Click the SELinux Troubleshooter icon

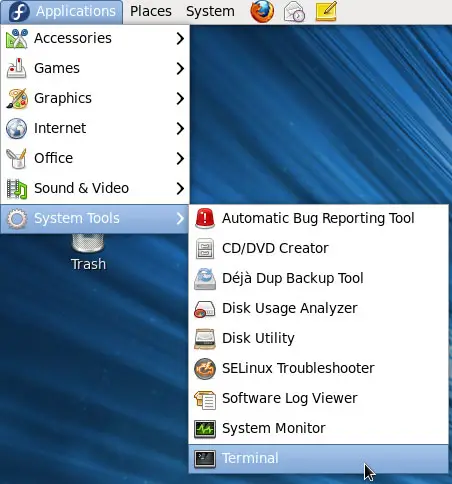tap(205, 369)
